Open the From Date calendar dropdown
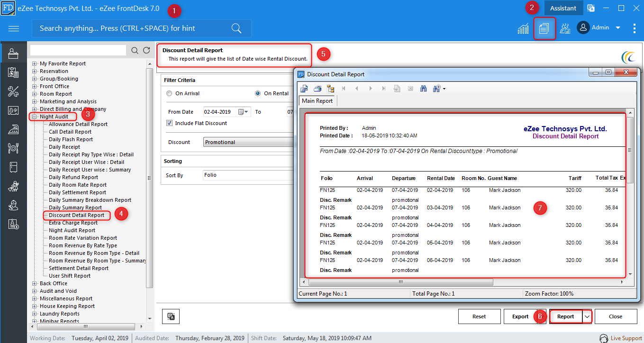644x343 pixels. (244, 112)
